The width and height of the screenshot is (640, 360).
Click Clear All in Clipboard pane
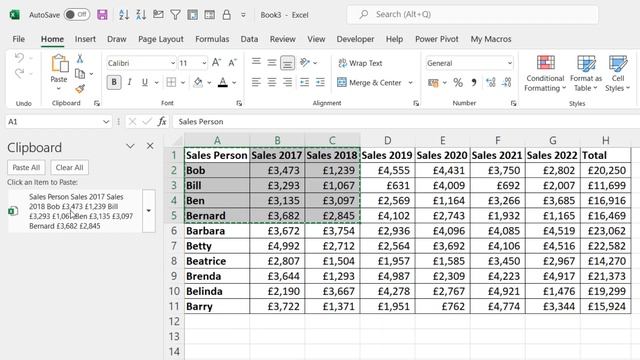[x=69, y=167]
